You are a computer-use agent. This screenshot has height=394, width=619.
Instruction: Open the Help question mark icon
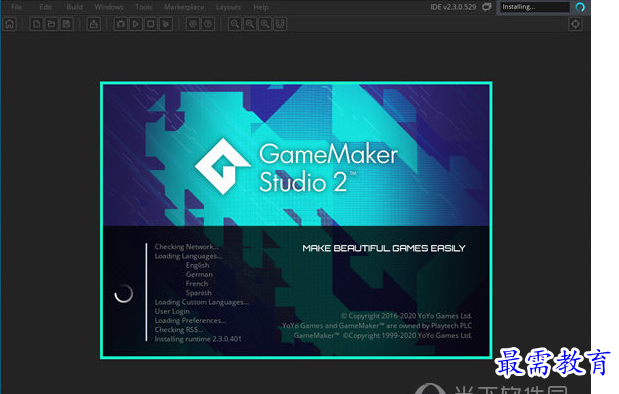(208, 24)
